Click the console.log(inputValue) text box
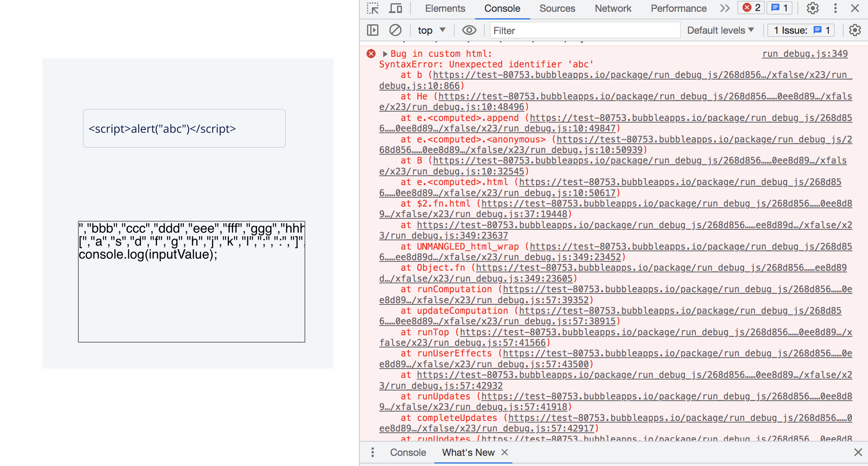 pyautogui.click(x=192, y=282)
